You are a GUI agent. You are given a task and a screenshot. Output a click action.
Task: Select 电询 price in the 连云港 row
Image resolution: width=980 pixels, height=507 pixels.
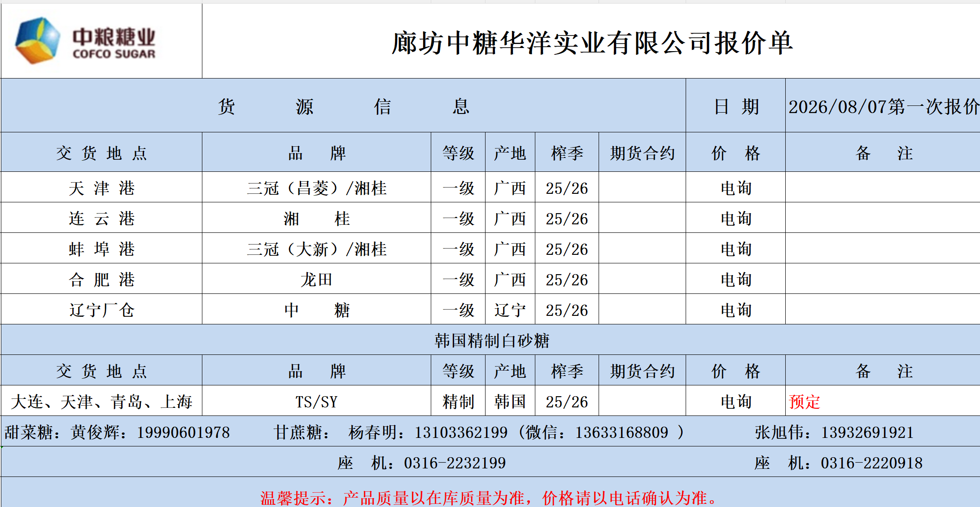click(735, 218)
